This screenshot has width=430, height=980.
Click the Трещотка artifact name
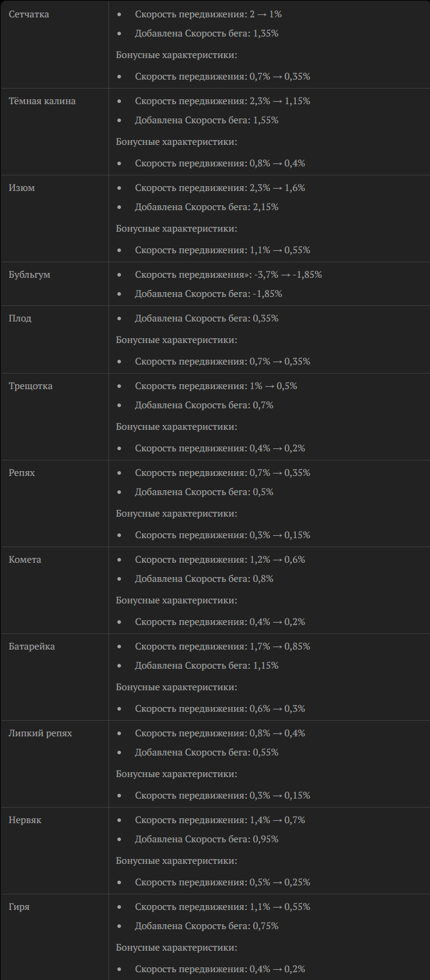coord(31,386)
